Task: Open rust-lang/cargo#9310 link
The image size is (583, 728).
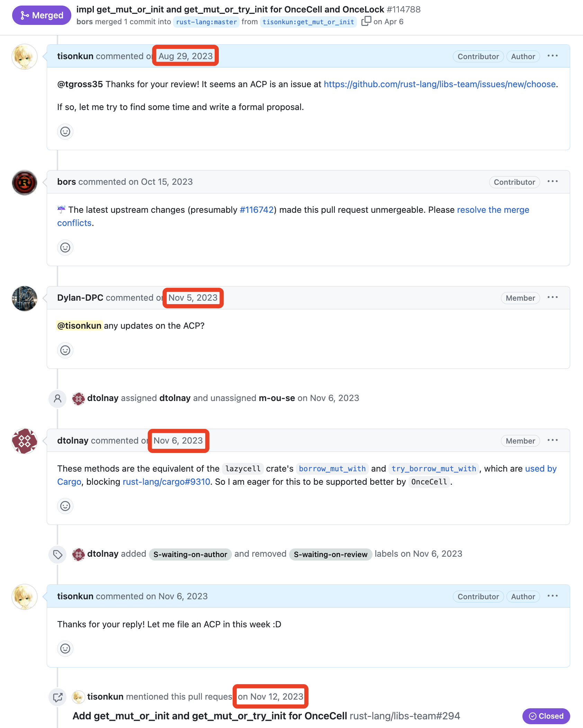Action: coord(166,482)
